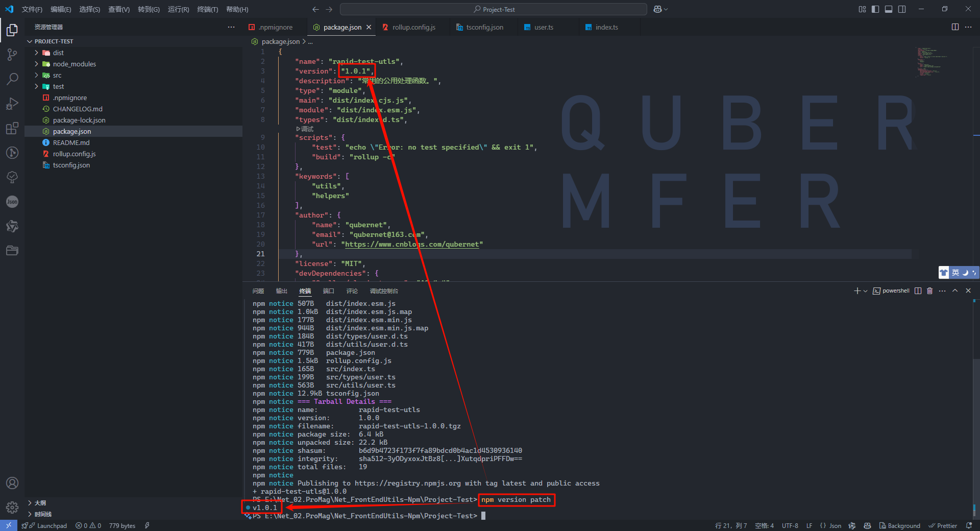Click the Project-Test command center search box
Screen dimensions: 980x531
494,9
